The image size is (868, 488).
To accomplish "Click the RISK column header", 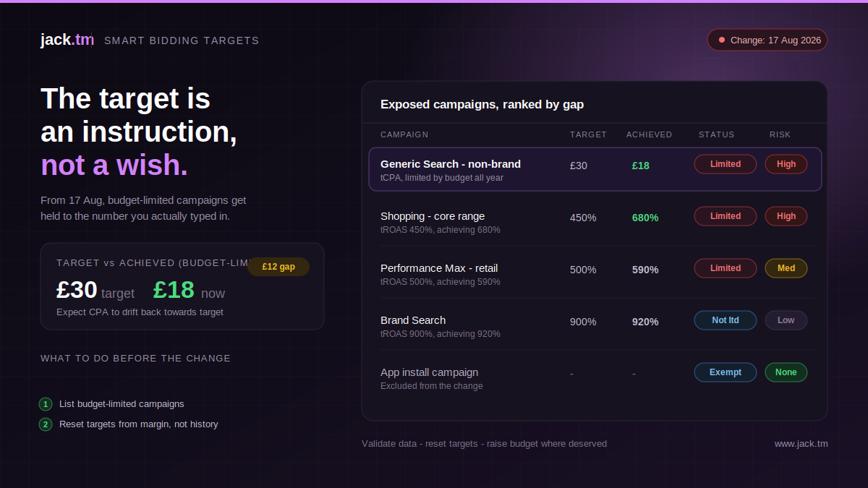I will point(780,134).
